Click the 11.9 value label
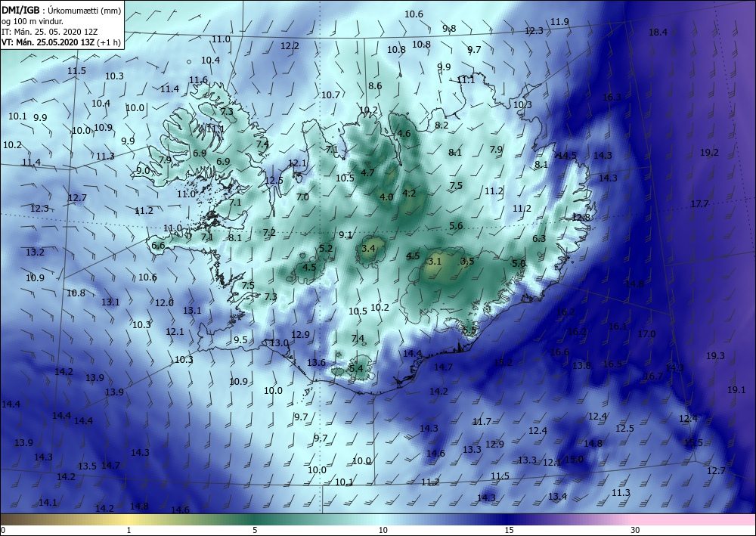The width and height of the screenshot is (756, 536). pos(559,21)
